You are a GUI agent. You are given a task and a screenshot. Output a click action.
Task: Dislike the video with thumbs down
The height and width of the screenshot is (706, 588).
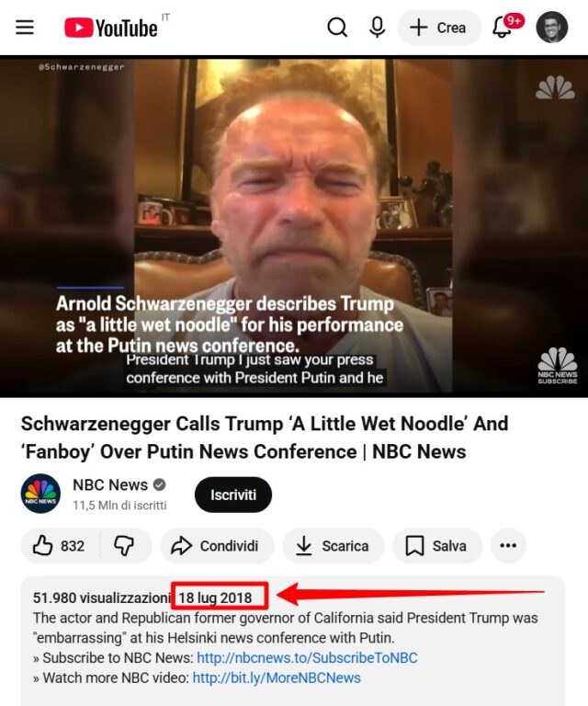[x=125, y=546]
